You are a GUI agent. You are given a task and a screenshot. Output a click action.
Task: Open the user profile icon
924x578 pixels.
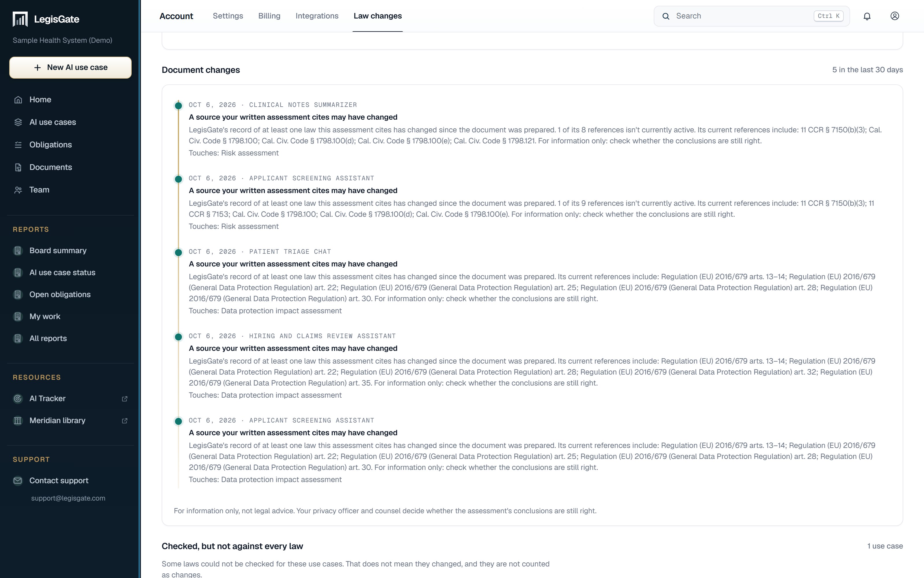(895, 16)
